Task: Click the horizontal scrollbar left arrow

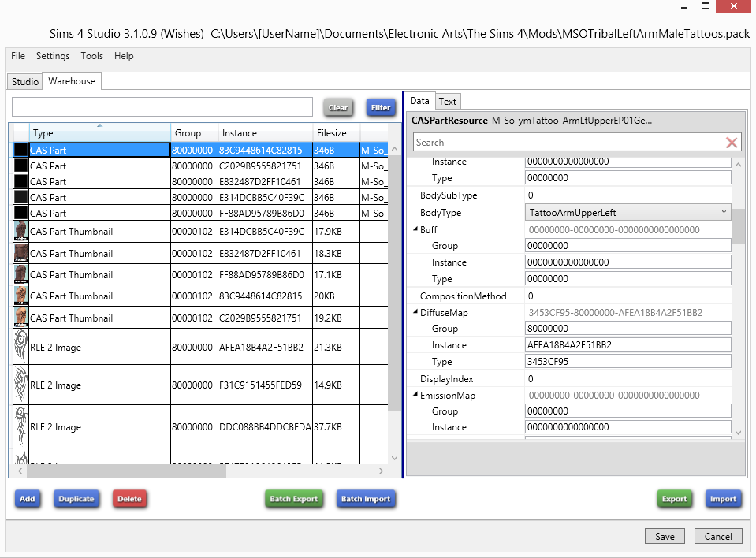Action: pos(20,471)
